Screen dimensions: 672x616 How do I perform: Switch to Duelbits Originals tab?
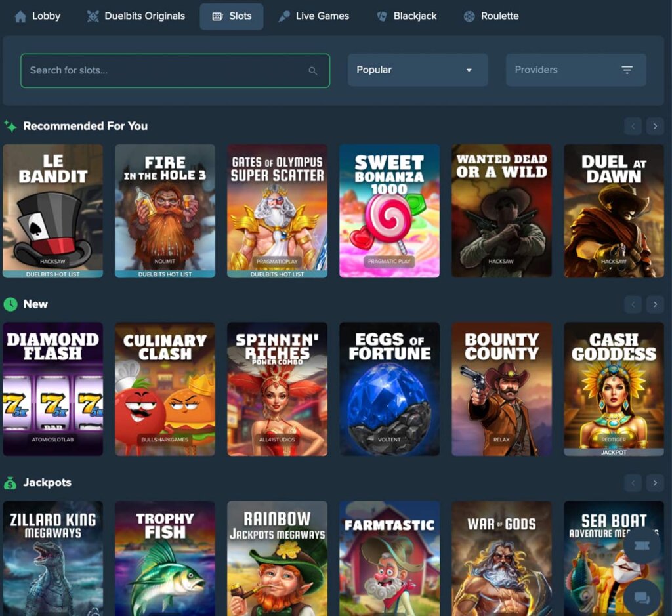click(136, 16)
